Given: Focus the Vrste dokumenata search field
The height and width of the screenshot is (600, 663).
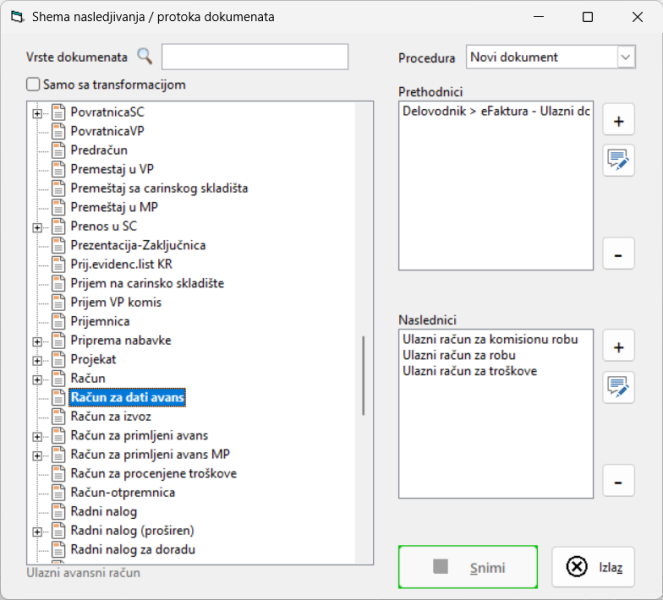Looking at the screenshot, I should [255, 56].
